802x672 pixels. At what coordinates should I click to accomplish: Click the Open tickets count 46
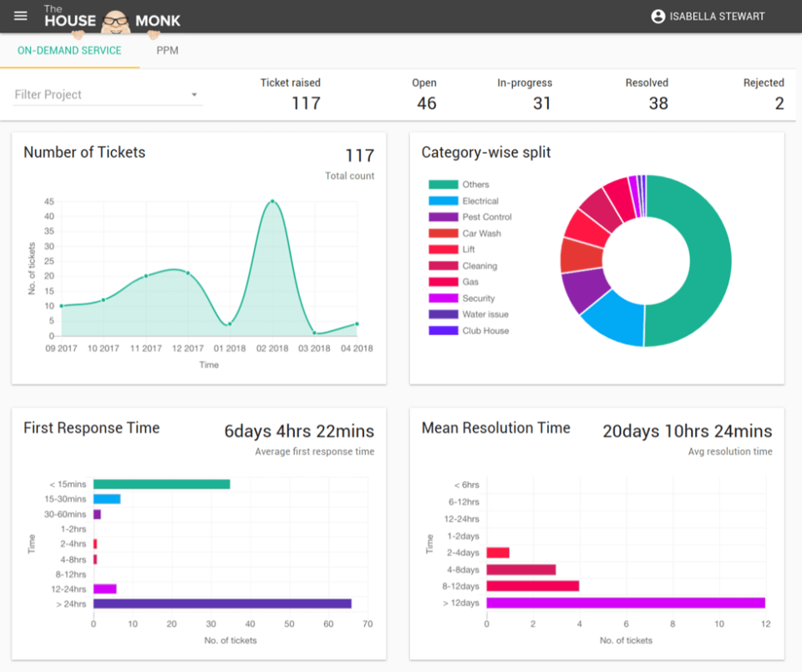point(426,104)
